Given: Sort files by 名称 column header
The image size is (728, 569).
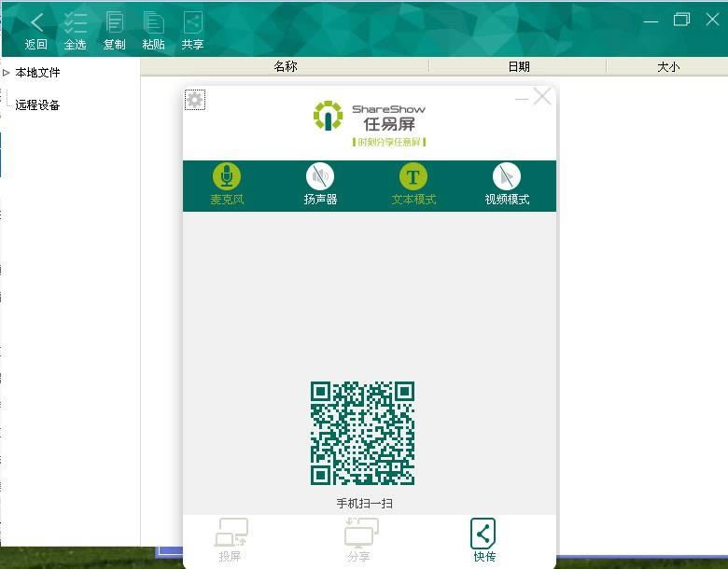Looking at the screenshot, I should click(x=285, y=66).
